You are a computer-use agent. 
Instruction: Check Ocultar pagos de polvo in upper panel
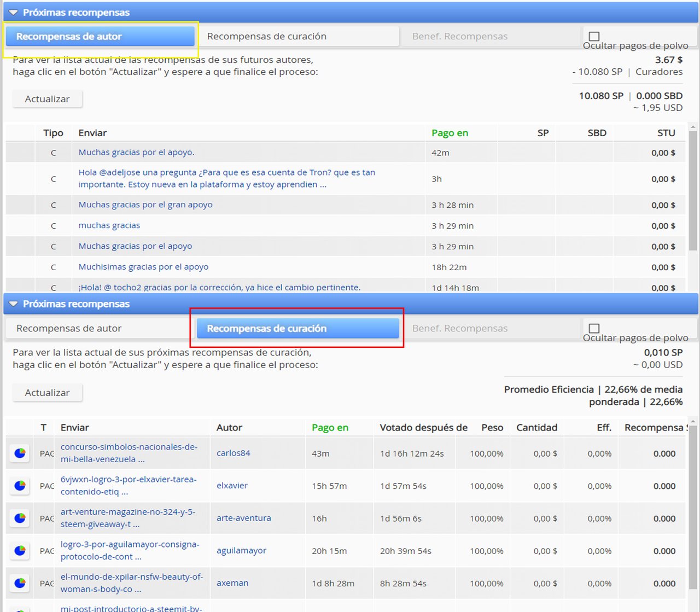[x=594, y=36]
